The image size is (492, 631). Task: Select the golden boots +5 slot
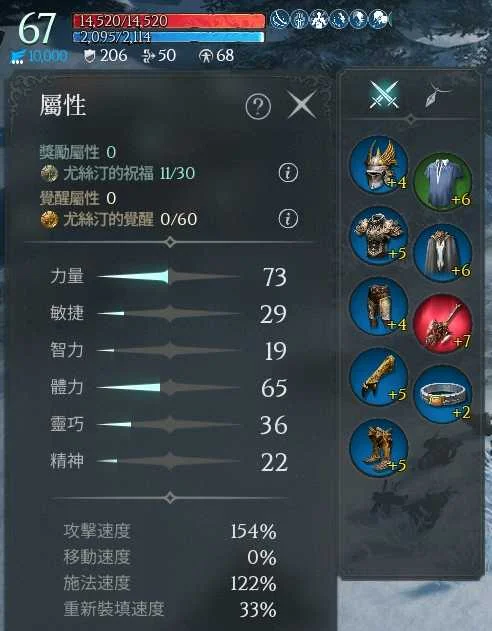(379, 448)
